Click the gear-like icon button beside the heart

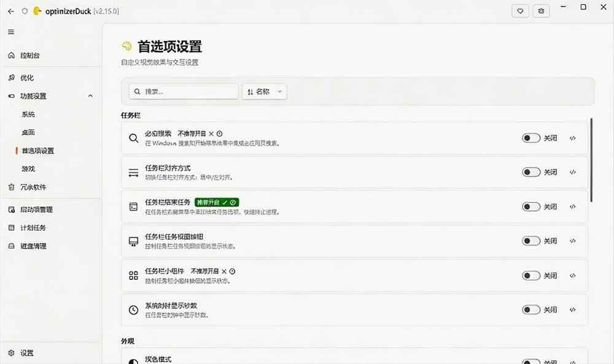point(541,11)
